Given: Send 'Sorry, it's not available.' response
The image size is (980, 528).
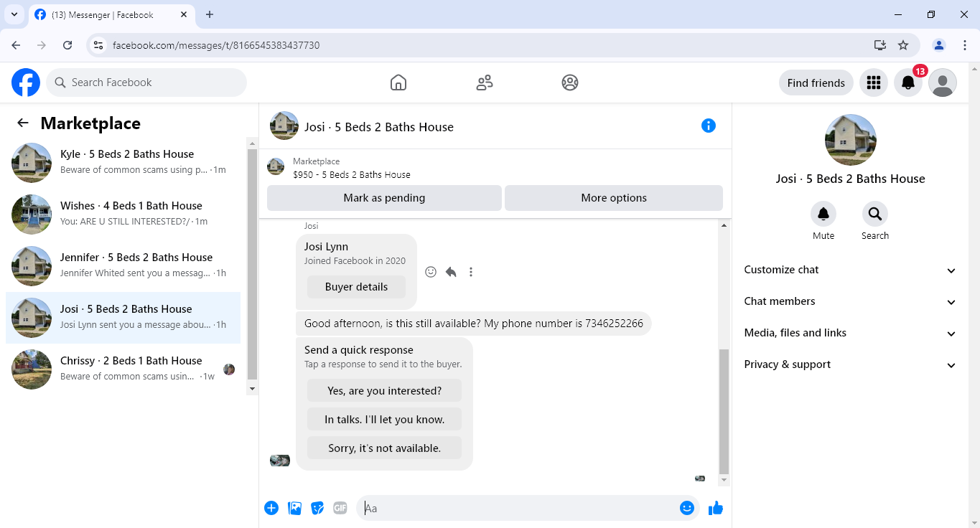Looking at the screenshot, I should [384, 448].
